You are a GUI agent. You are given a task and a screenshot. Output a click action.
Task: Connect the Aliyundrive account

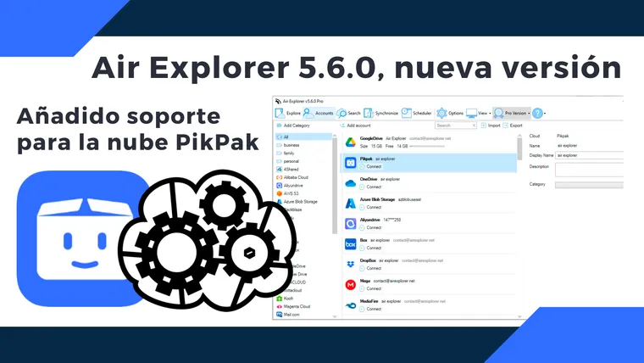(371, 227)
